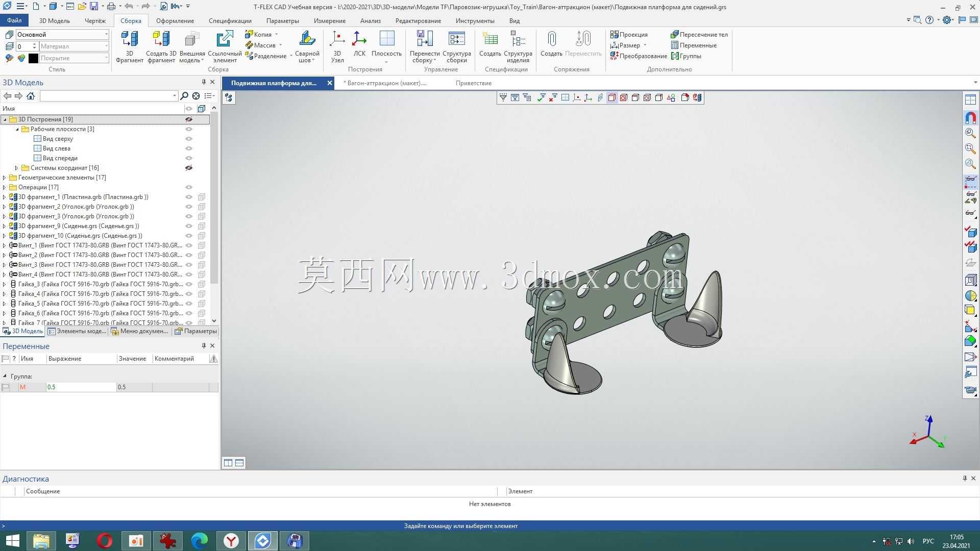
Task: Open the Приветствие document tab
Action: (x=474, y=83)
